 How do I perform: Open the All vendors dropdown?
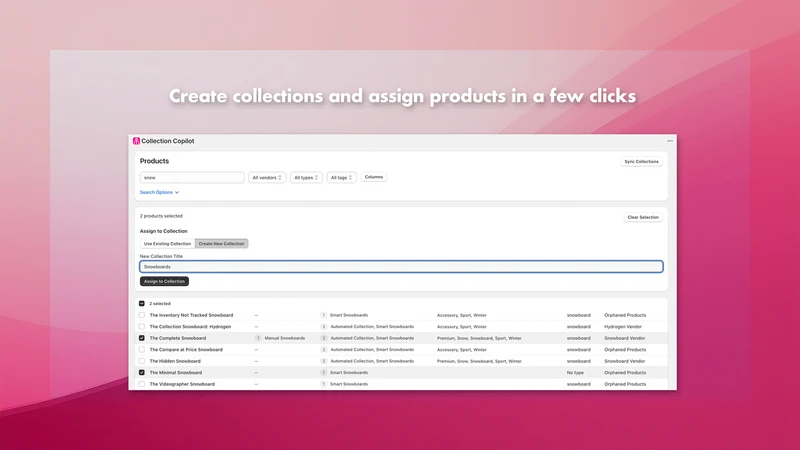pyautogui.click(x=267, y=178)
